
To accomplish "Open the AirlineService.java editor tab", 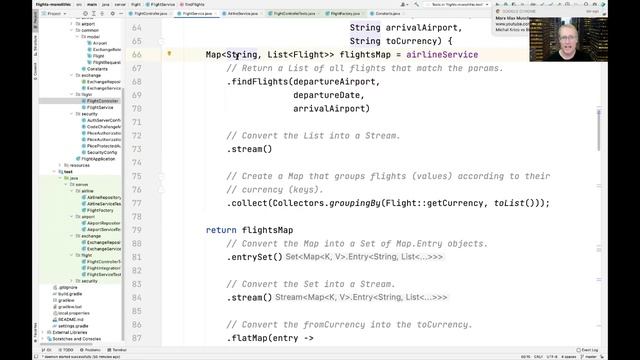I will pyautogui.click(x=242, y=13).
